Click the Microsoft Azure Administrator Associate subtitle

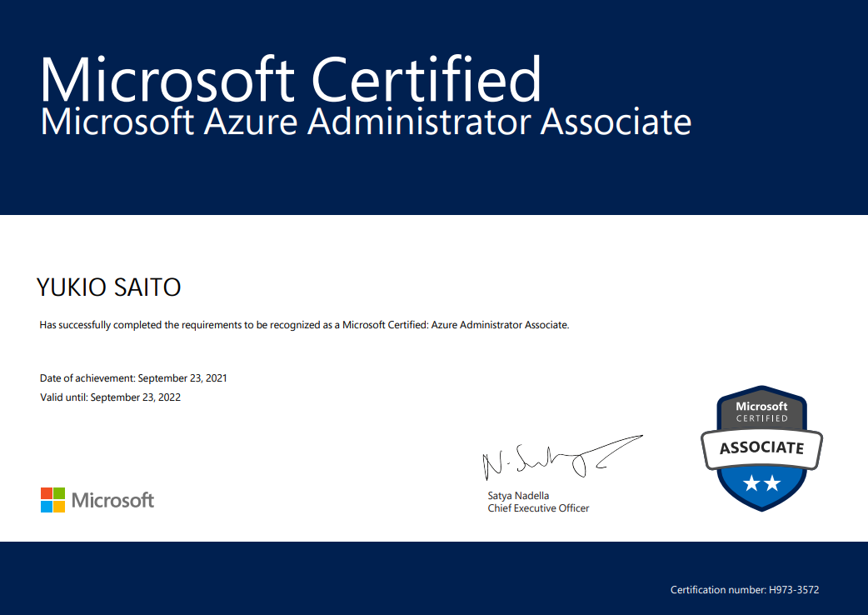[x=366, y=122]
